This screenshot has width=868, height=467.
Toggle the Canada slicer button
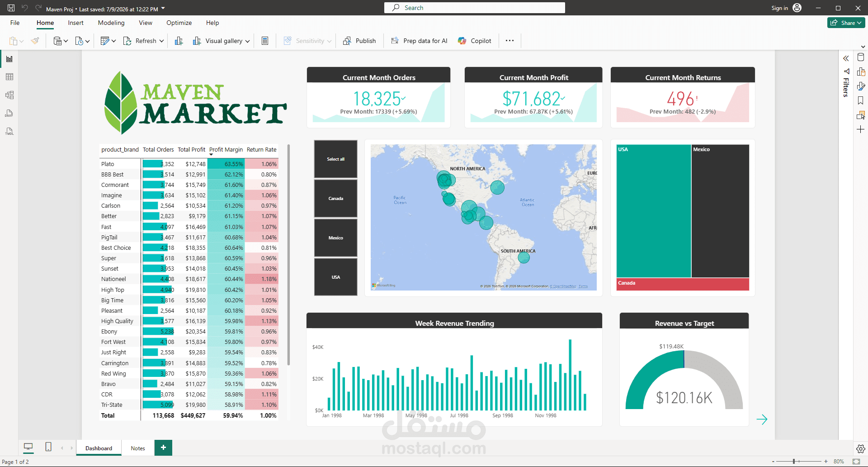pos(335,198)
